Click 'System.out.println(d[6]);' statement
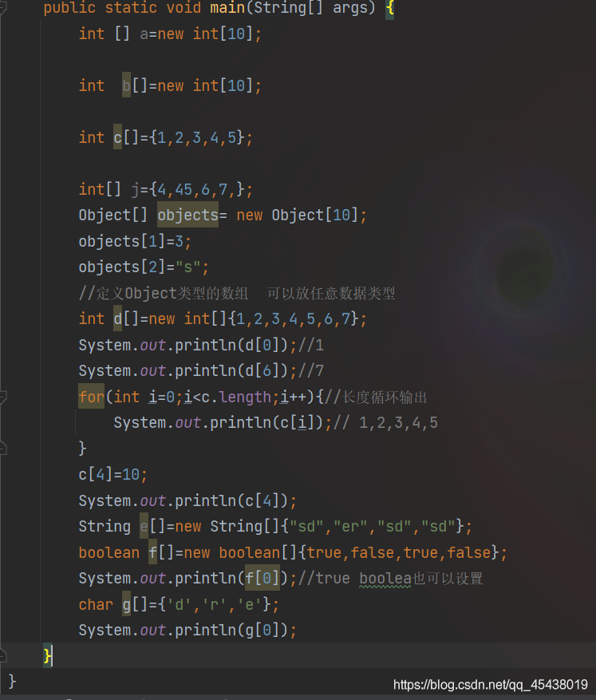This screenshot has width=596, height=700. pos(187,371)
